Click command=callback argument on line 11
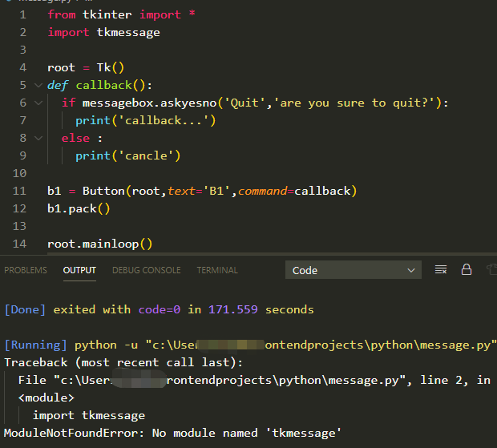This screenshot has height=448, width=497. [294, 191]
